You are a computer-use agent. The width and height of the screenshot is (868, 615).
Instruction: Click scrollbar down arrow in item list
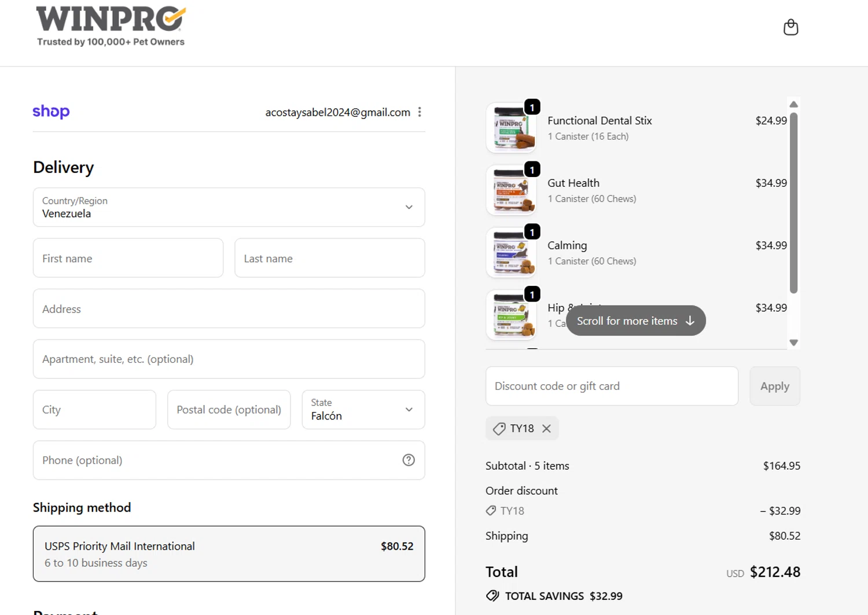pyautogui.click(x=793, y=343)
